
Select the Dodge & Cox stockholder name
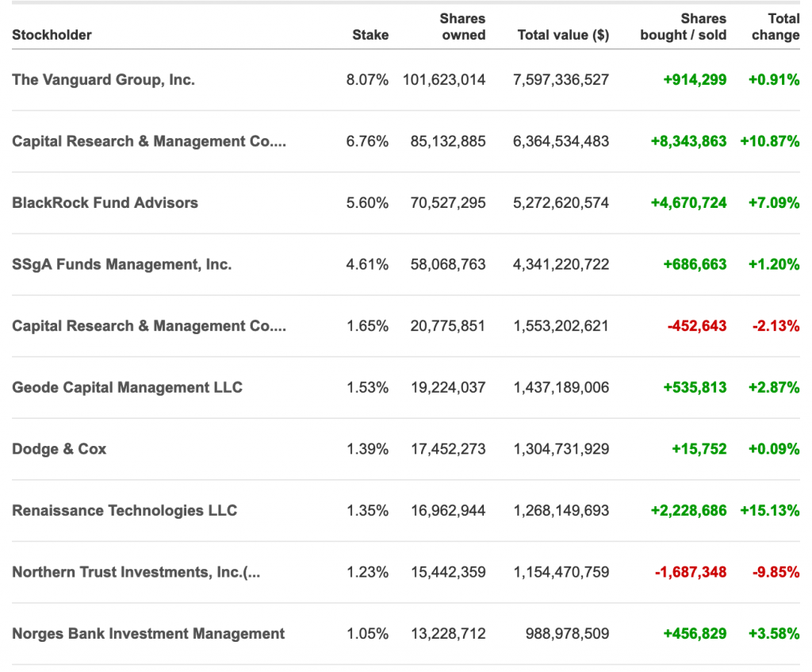59,449
